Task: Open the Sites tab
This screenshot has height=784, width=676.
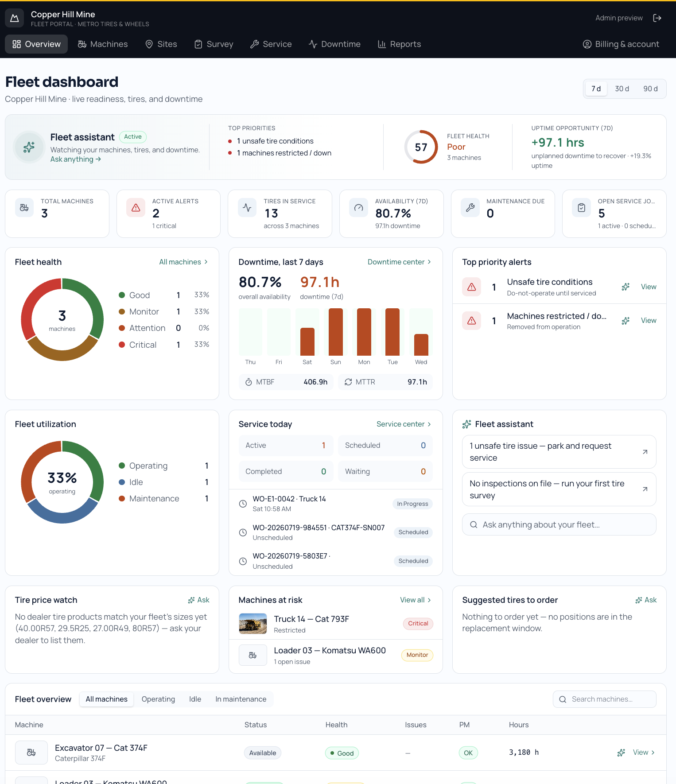Action: (x=161, y=44)
